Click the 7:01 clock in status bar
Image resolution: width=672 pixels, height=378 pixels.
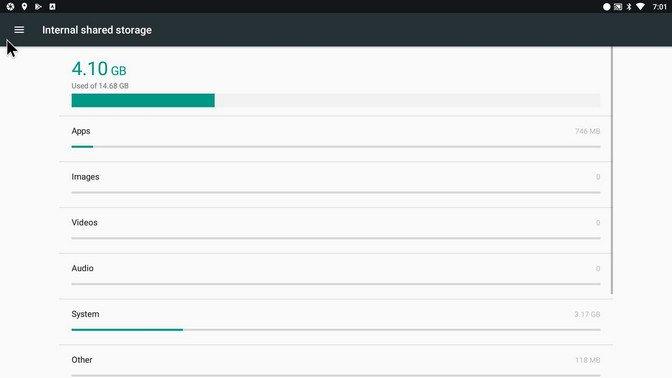click(x=660, y=6)
